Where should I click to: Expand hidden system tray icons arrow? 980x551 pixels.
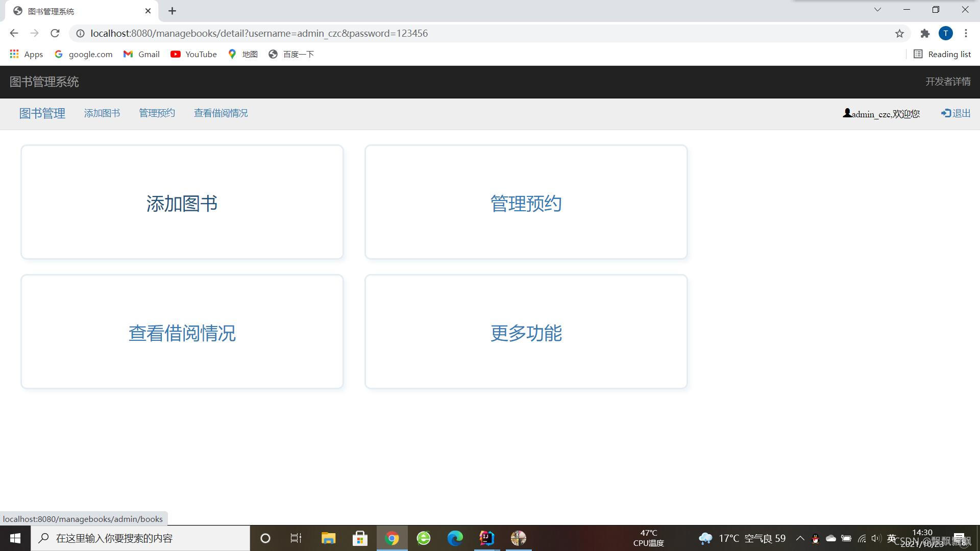(800, 538)
